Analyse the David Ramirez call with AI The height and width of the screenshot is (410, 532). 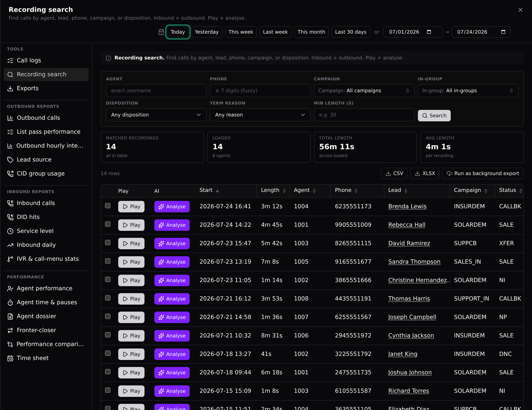tap(172, 244)
